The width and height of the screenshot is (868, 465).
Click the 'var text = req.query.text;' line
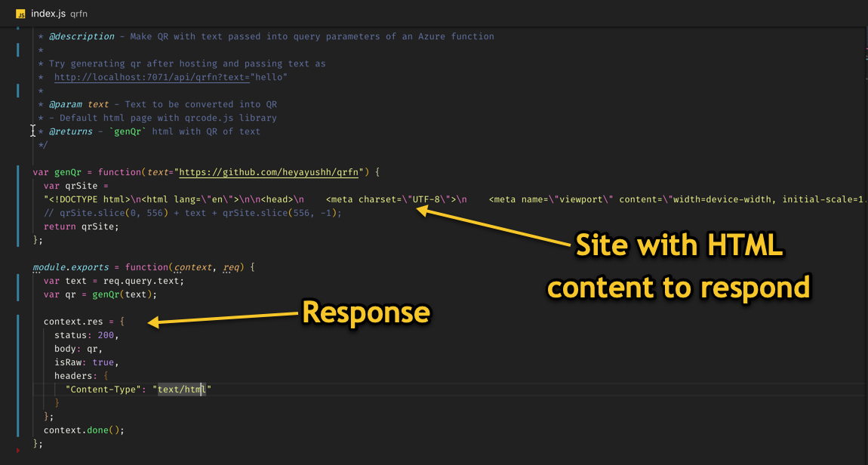pyautogui.click(x=113, y=281)
